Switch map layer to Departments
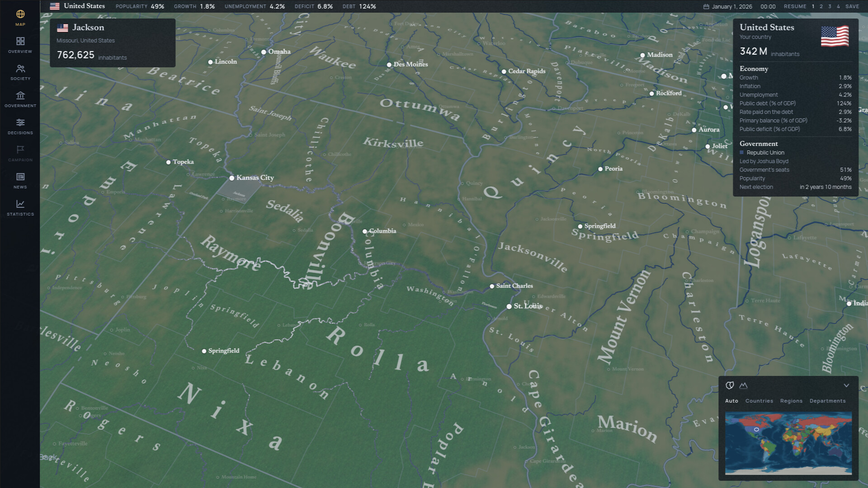 [x=827, y=401]
